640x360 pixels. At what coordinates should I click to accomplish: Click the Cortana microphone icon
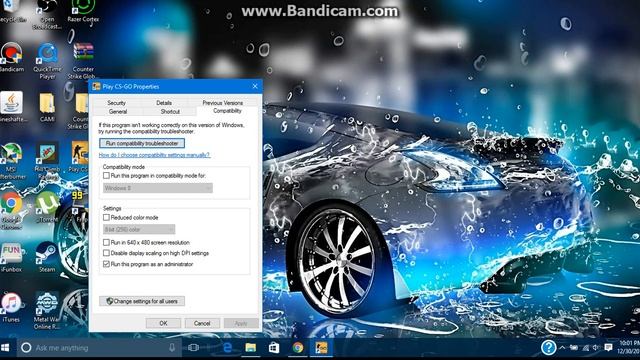pyautogui.click(x=172, y=348)
